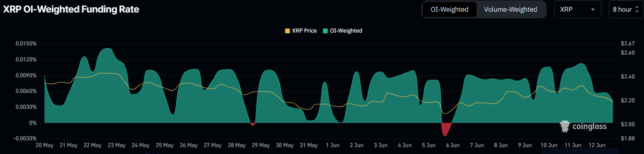Click the small red negative dip near 29 May
This screenshot has height=154, width=644.
(x=252, y=124)
